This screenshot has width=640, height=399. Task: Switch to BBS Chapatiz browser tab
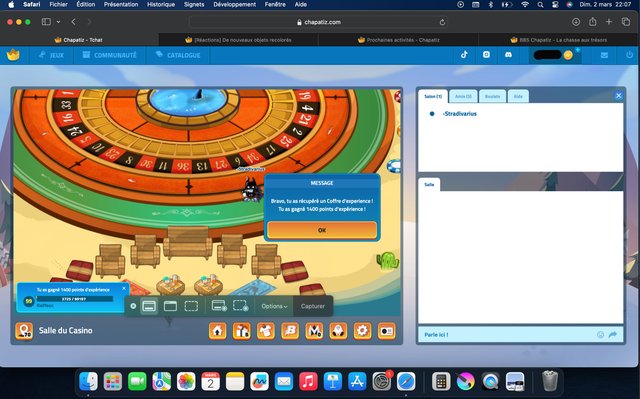click(x=558, y=40)
